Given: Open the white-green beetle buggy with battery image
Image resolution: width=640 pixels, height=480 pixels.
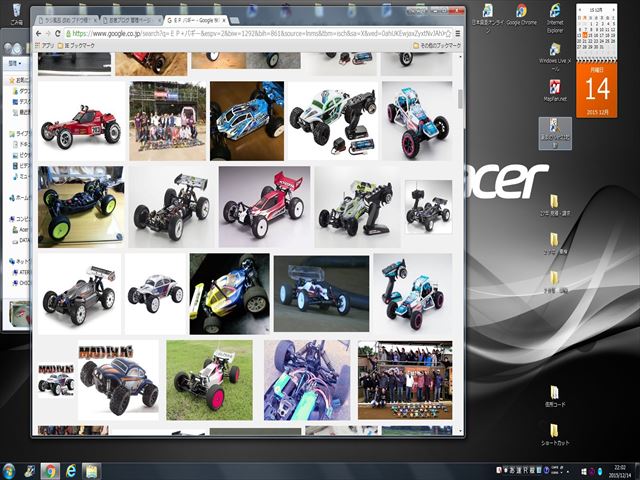Looking at the screenshot, I should point(333,121).
